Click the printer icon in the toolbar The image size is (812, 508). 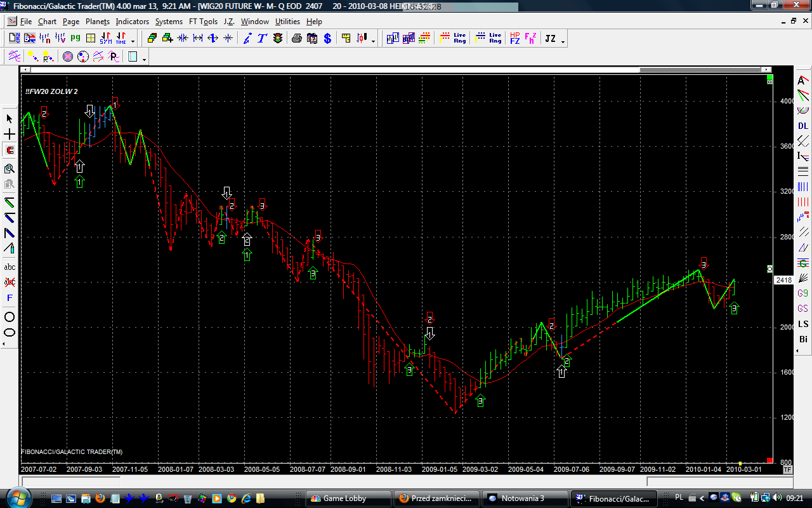click(296, 39)
